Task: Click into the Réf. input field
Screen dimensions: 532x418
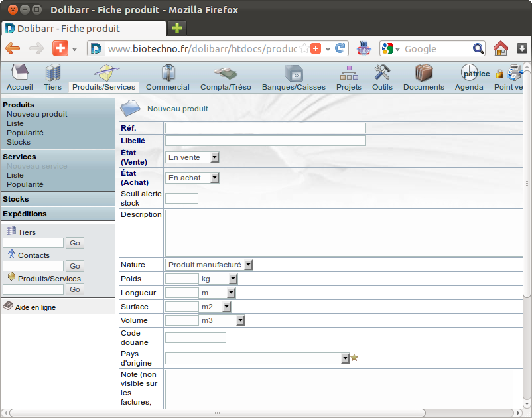Action: (265, 128)
